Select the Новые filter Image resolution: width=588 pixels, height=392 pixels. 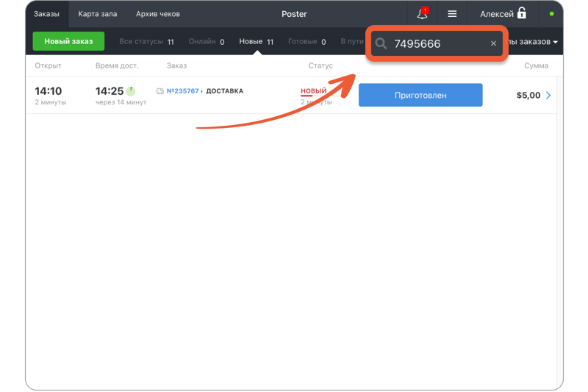257,42
